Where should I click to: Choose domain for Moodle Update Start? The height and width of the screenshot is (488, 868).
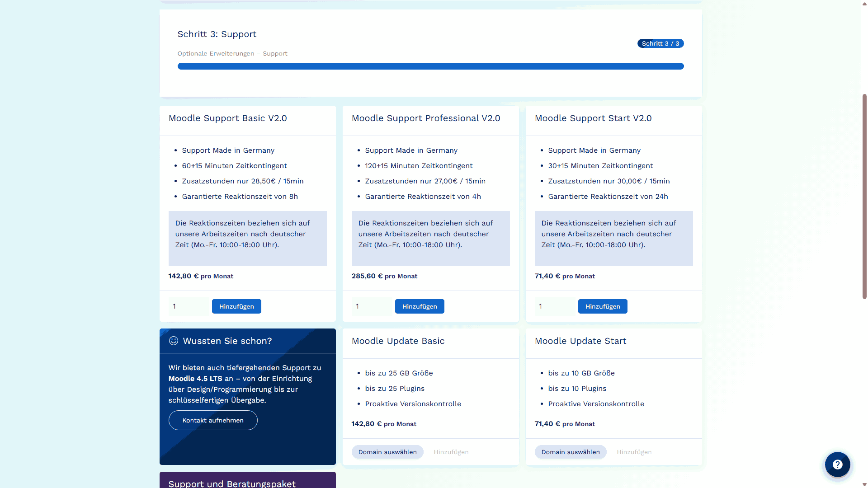click(571, 452)
